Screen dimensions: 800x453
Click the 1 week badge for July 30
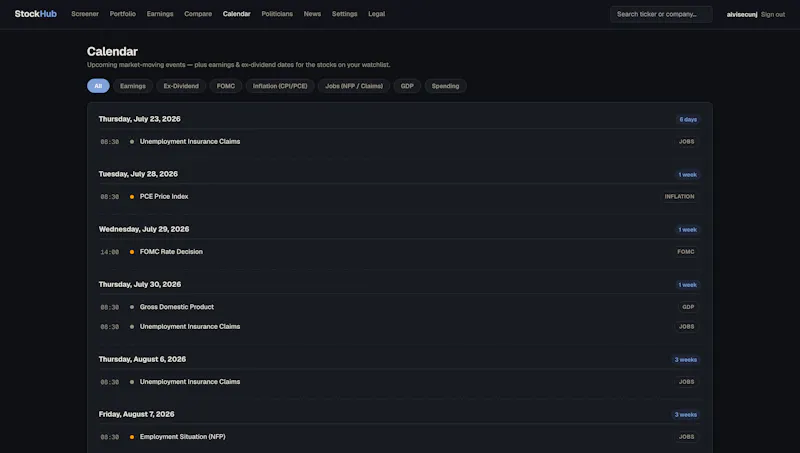[687, 285]
